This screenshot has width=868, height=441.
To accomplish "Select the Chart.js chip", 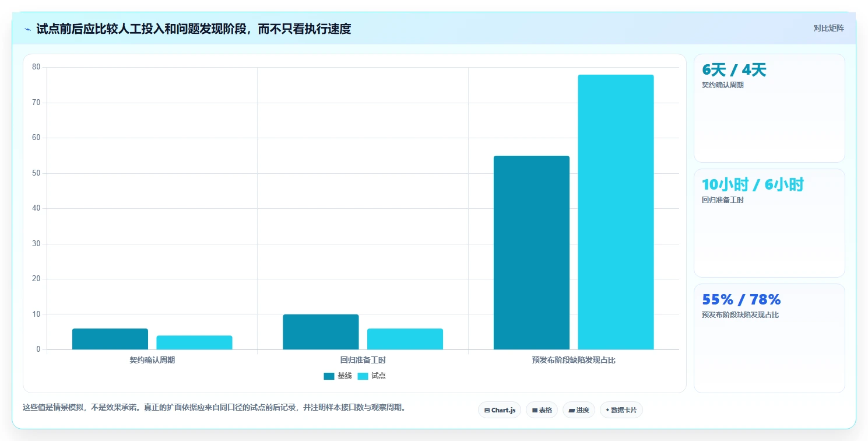I will [x=500, y=410].
